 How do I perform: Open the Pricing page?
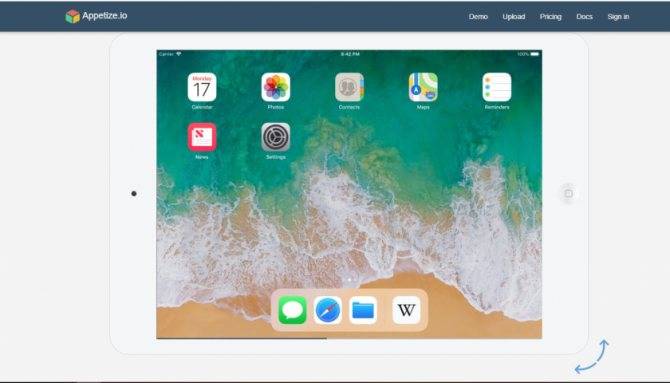(550, 17)
